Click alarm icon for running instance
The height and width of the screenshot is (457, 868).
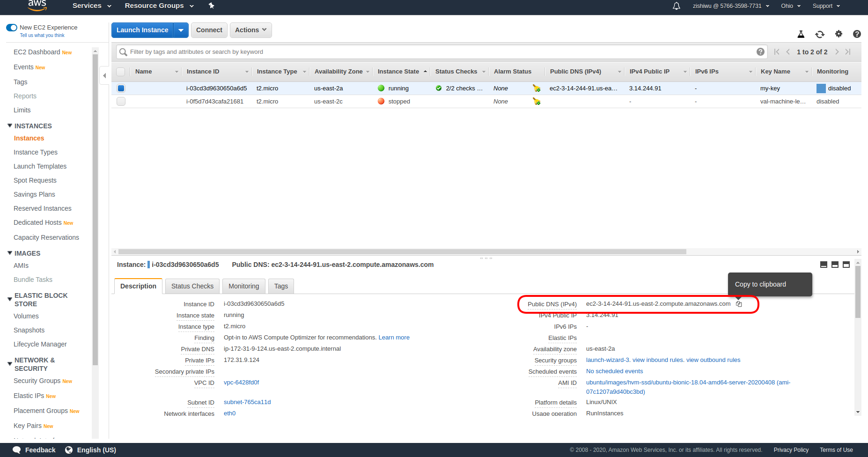[x=537, y=88]
